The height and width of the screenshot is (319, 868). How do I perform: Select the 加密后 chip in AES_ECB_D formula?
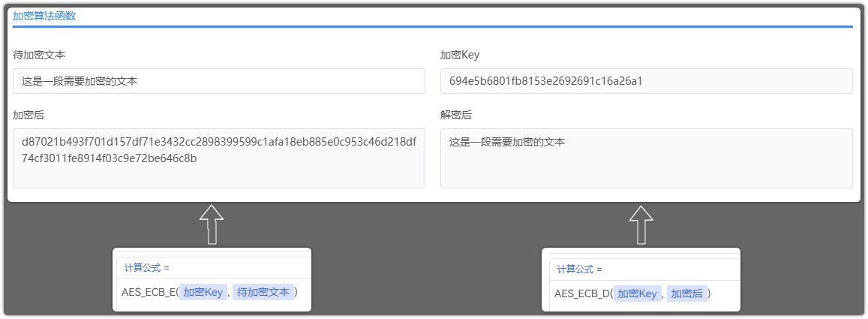686,293
